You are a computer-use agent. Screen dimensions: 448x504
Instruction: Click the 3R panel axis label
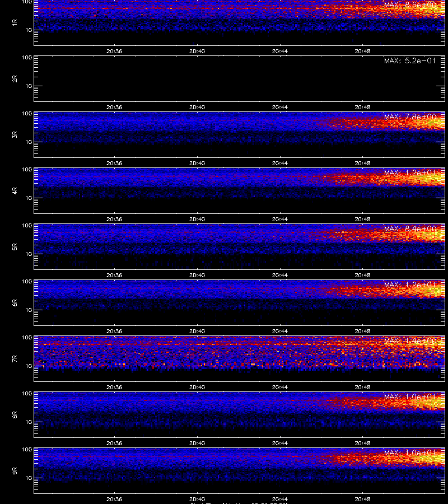coord(15,134)
